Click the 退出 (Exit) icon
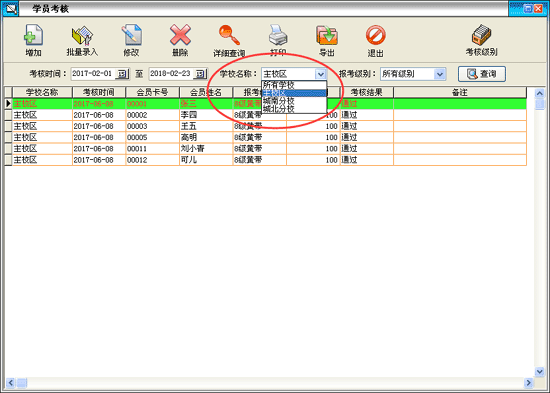Screen dimensions: 550x393 [375, 35]
